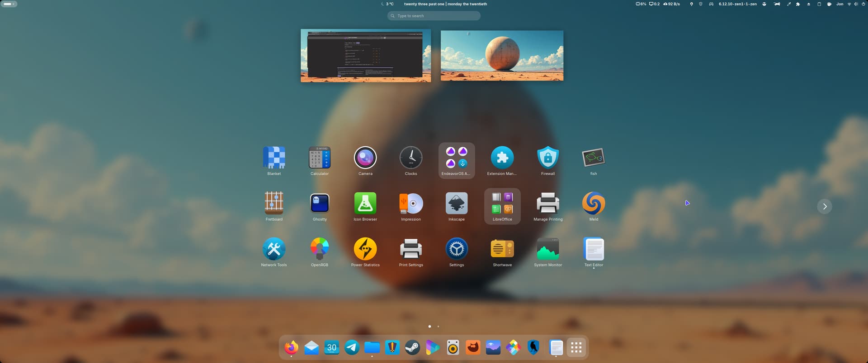Expand the LibreOffice app folder
Screen dimensions: 868x363
502,206
